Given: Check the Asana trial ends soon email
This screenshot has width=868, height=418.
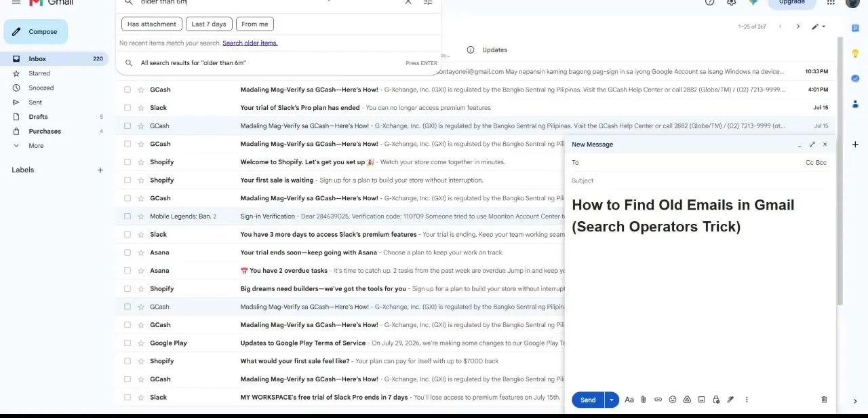Looking at the screenshot, I should (127, 252).
